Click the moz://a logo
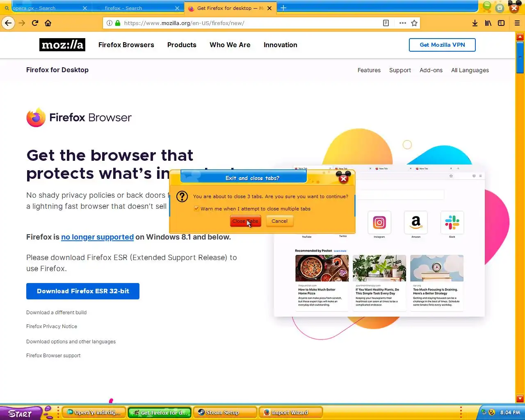 62,45
